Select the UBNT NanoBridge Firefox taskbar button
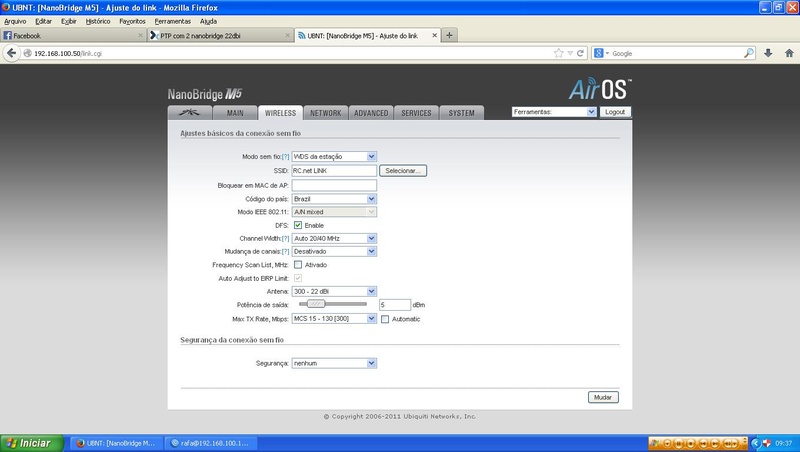800x452 pixels. tap(117, 443)
